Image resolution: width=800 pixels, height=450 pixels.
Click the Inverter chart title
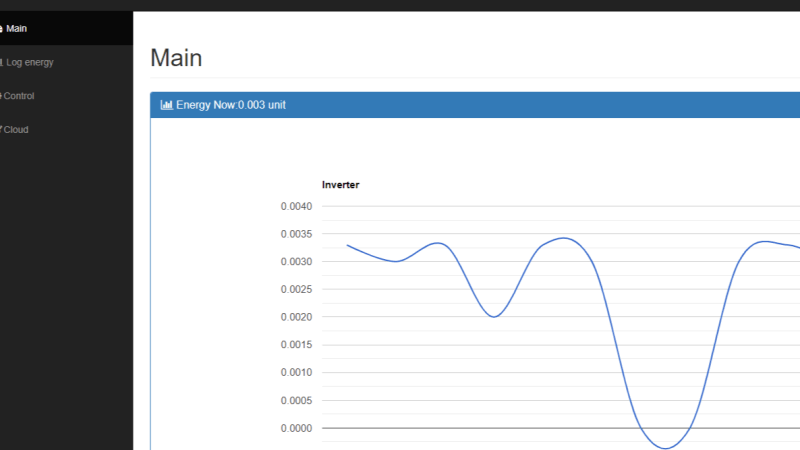[x=340, y=185]
